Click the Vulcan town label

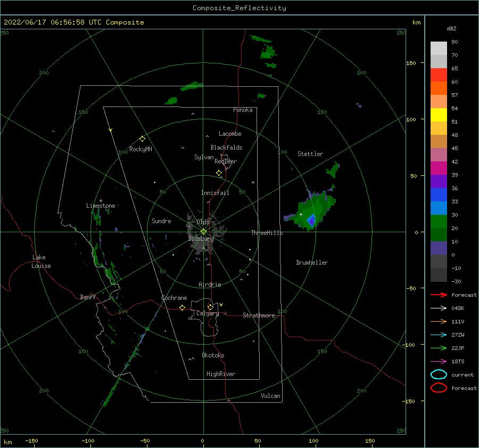[271, 396]
